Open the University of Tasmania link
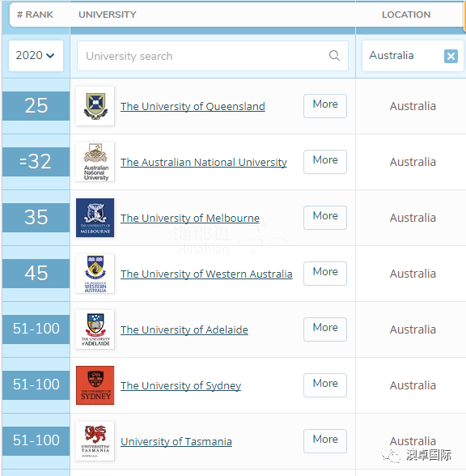This screenshot has width=466, height=476. tap(176, 442)
